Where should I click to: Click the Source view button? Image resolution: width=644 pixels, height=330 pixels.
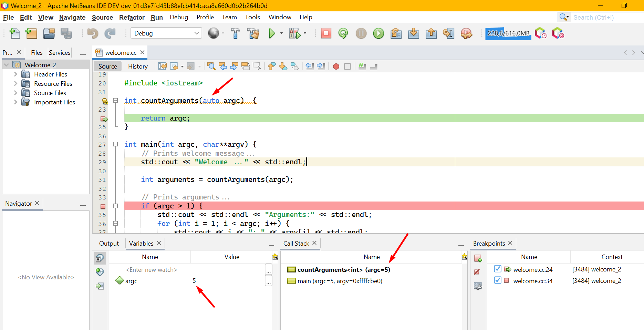pos(108,66)
